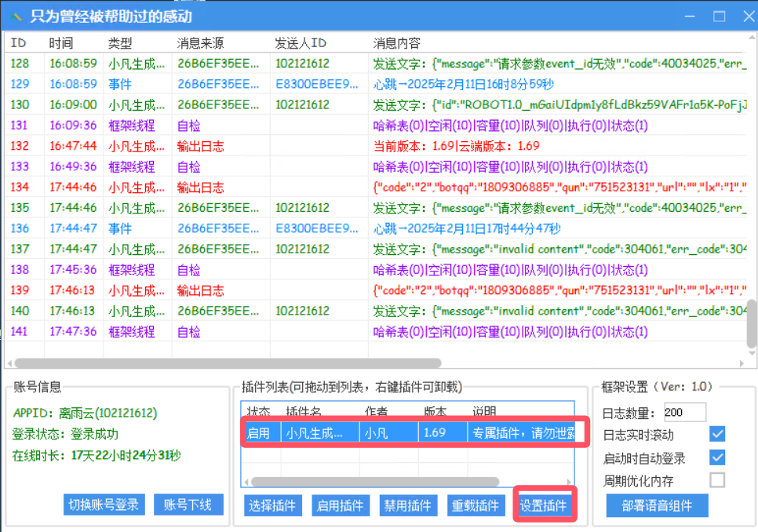This screenshot has height=532, width=758.
Task: Click the 选择插件 choose plugin button
Action: tap(272, 505)
